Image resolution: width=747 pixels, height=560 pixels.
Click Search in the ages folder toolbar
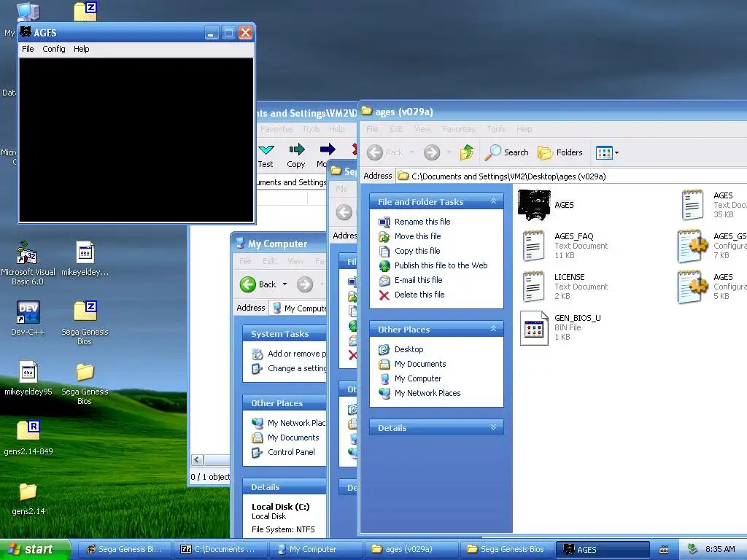pos(507,152)
